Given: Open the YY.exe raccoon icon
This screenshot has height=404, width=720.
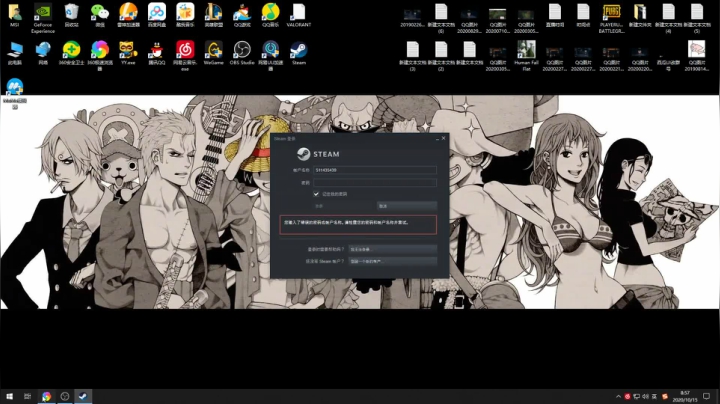Looking at the screenshot, I should point(128,53).
